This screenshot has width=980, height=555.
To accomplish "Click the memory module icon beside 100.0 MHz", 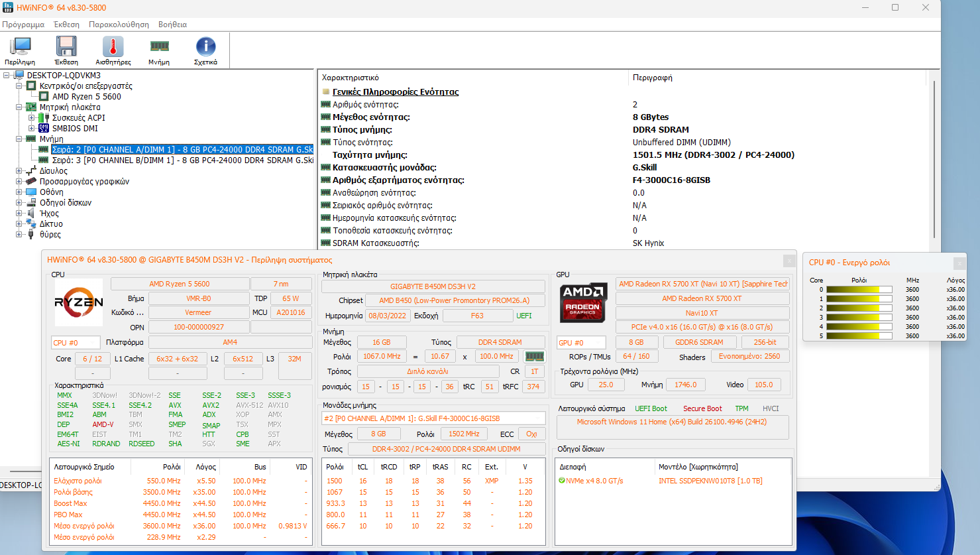I will pos(534,356).
